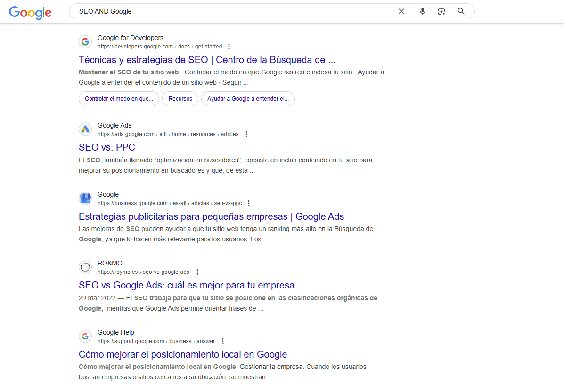
Task: Click the 29 mar 2022 date text
Action: coord(97,298)
